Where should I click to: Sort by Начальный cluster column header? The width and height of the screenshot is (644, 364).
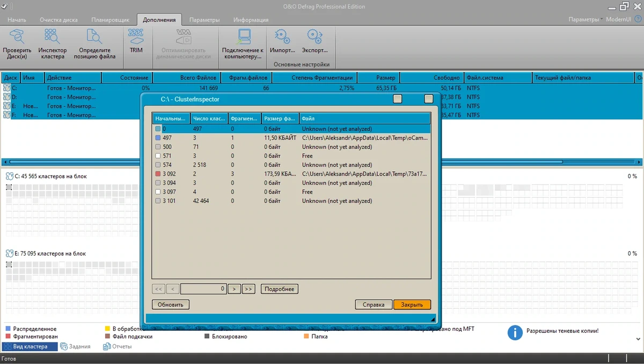coord(171,119)
